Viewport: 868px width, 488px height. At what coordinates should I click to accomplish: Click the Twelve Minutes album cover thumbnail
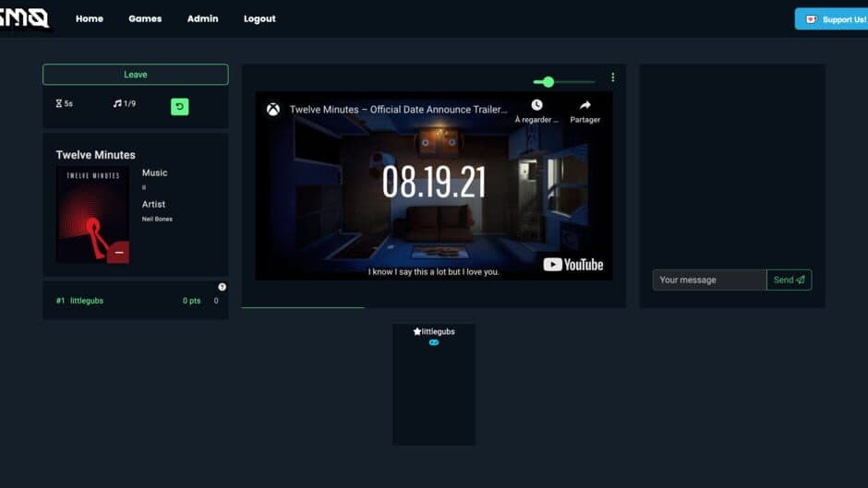92,215
